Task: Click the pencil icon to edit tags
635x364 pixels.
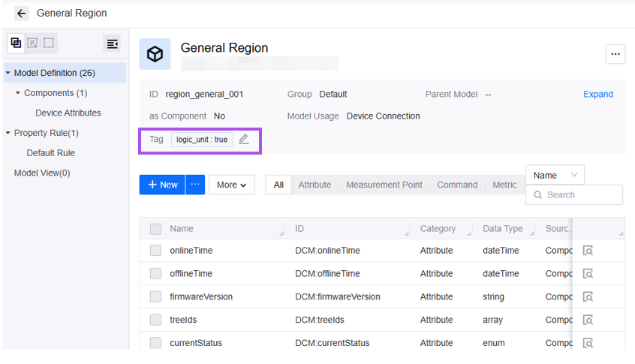Action: pyautogui.click(x=243, y=140)
